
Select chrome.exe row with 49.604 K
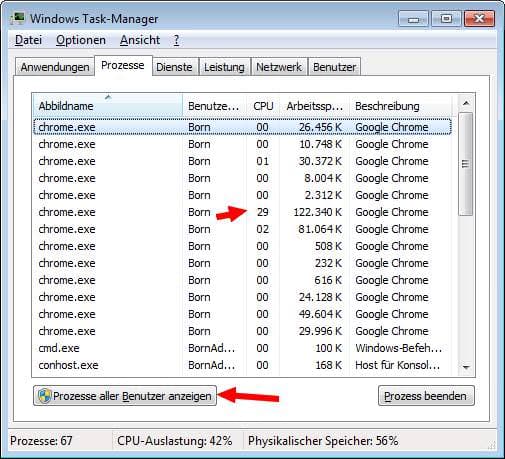pos(242,314)
